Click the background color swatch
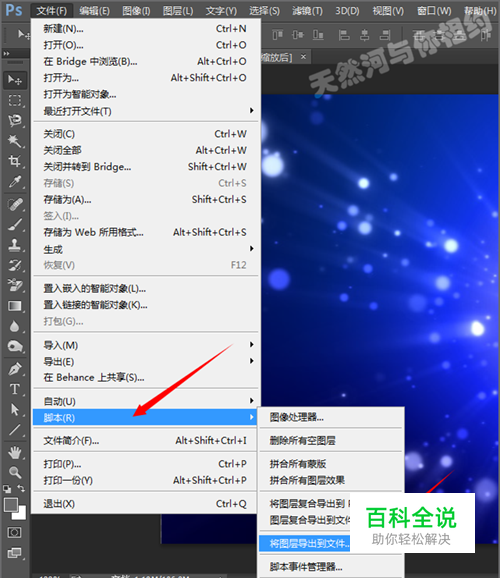Image resolution: width=500 pixels, height=578 pixels. pyautogui.click(x=22, y=515)
